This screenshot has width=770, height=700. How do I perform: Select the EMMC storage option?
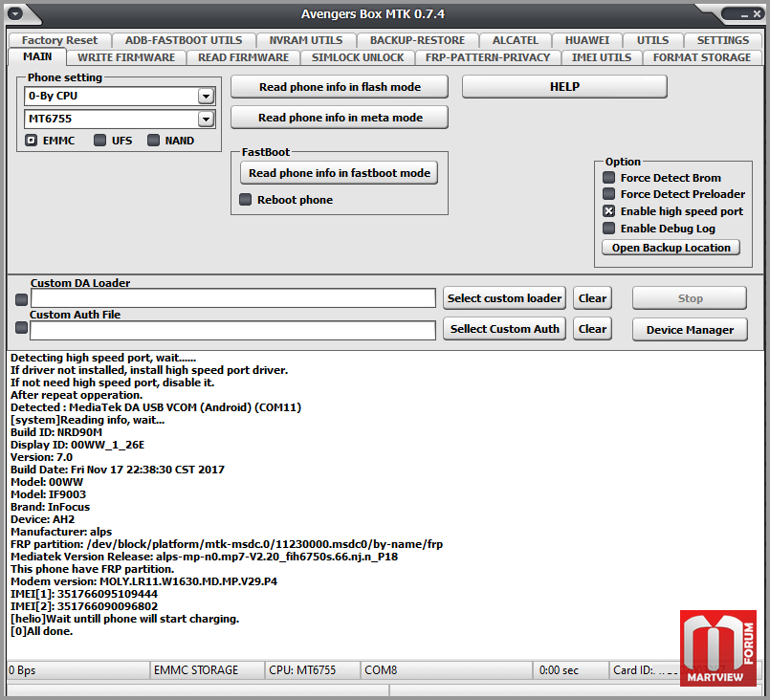click(32, 141)
